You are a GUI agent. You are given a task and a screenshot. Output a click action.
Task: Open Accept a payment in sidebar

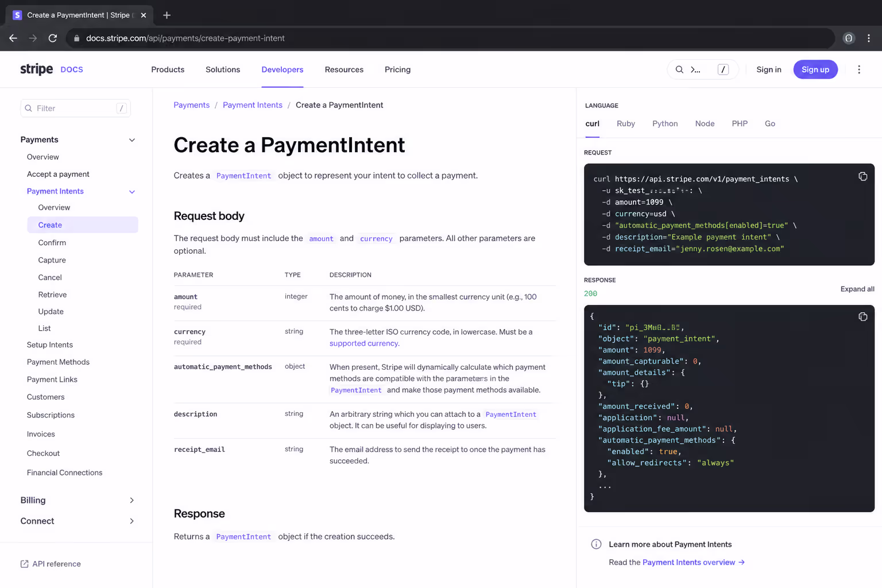(x=58, y=174)
